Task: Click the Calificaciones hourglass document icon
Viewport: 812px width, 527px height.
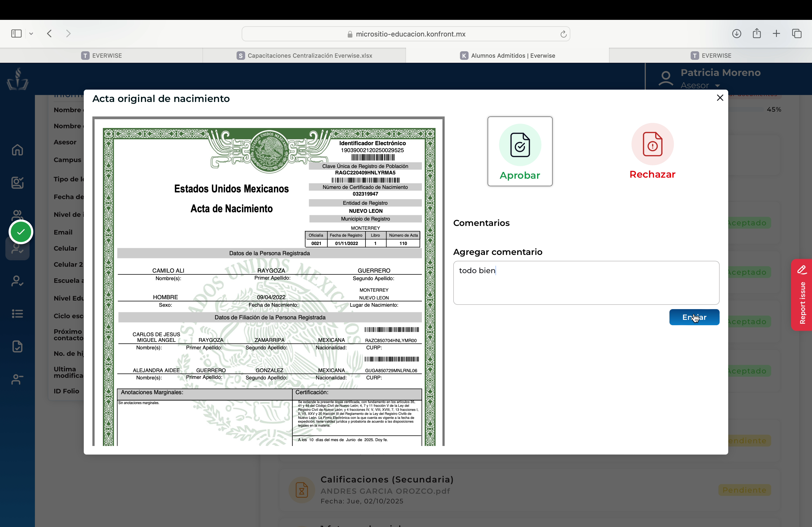Action: pyautogui.click(x=302, y=490)
